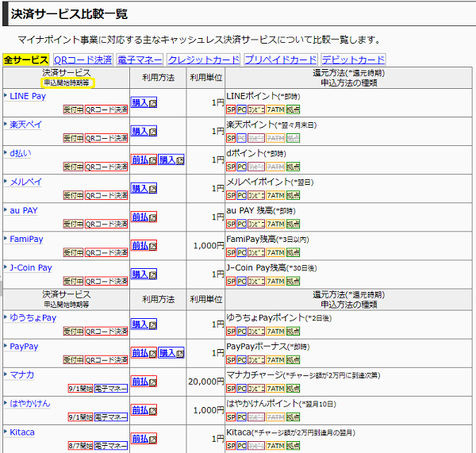Click 前払 button in d払い row

(x=144, y=160)
